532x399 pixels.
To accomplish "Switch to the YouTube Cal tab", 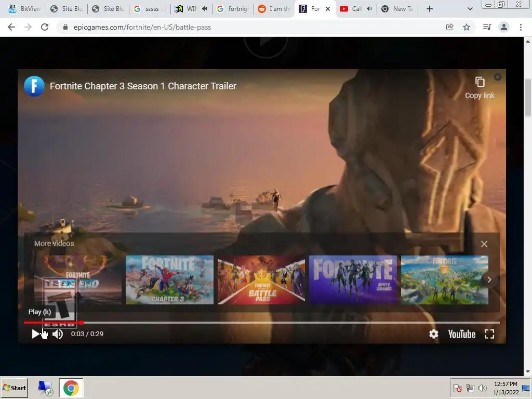I will tap(351, 9).
